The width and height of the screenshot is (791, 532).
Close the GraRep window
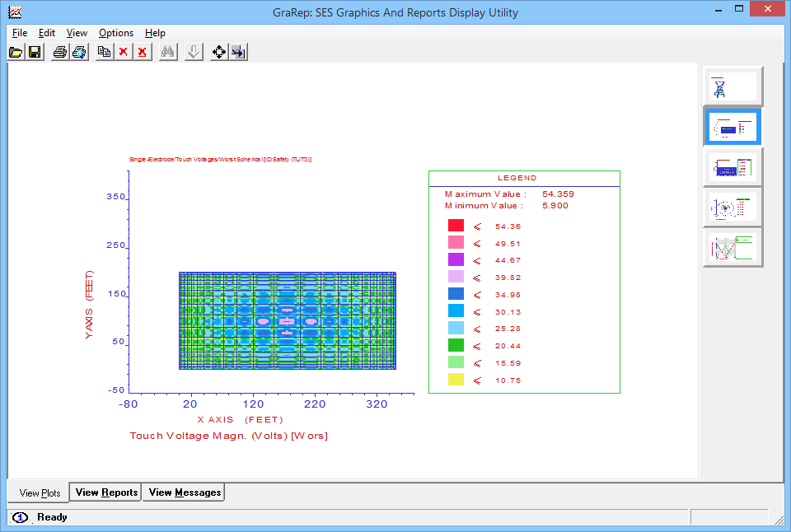[x=767, y=8]
